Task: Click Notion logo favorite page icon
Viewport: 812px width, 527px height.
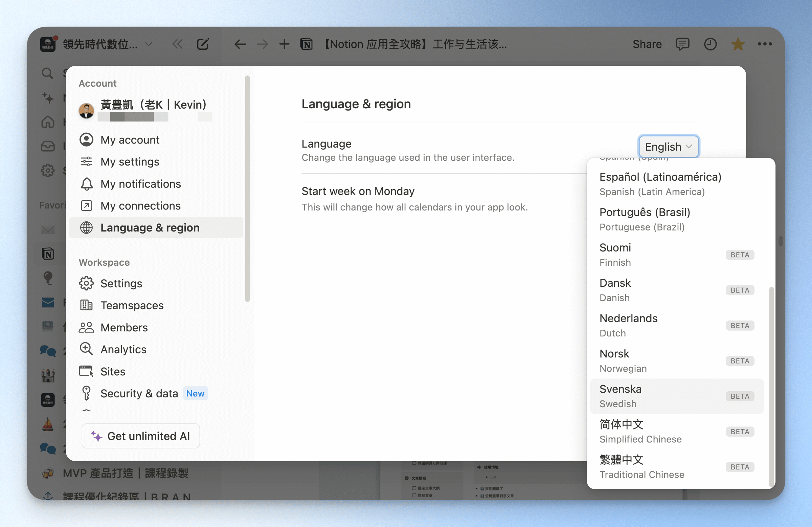Action: click(48, 254)
